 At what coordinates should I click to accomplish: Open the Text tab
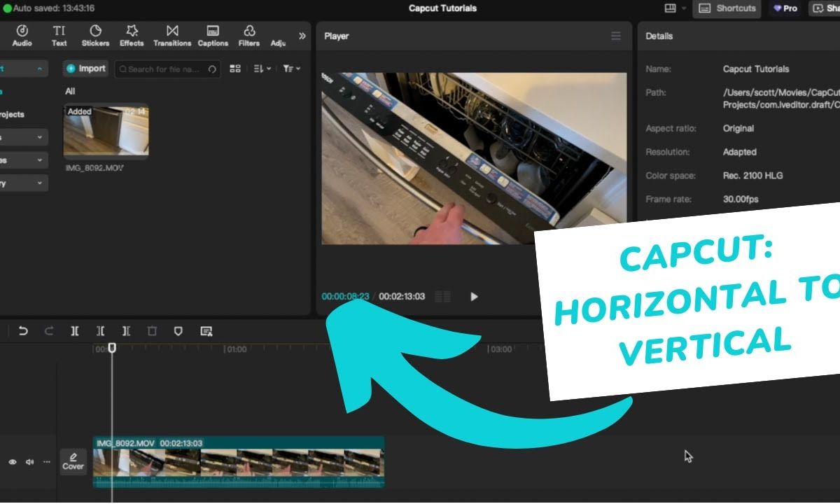click(59, 36)
